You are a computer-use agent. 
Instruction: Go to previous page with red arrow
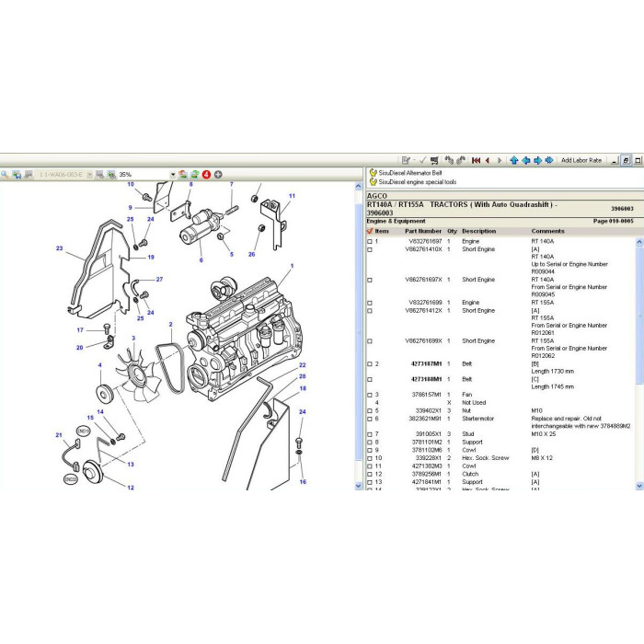pos(488,160)
